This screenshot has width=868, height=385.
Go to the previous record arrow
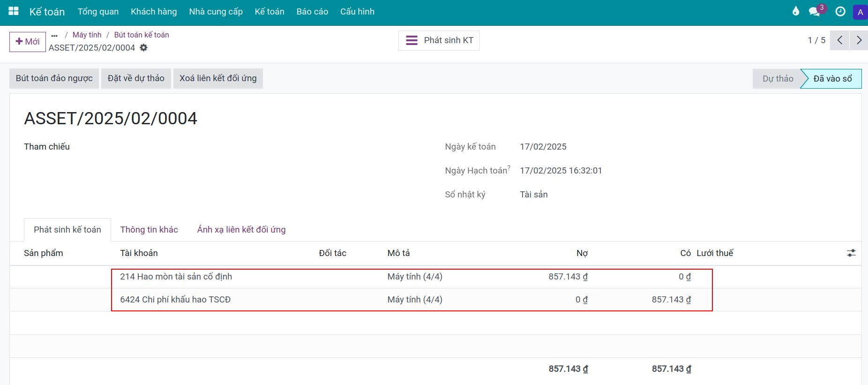point(839,40)
